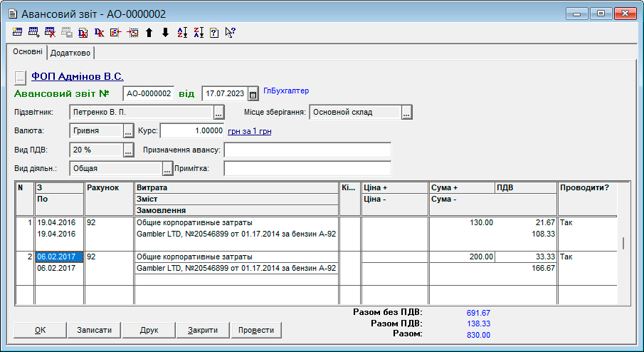The image size is (644, 352).
Task: Click the Друк button
Action: tap(149, 330)
